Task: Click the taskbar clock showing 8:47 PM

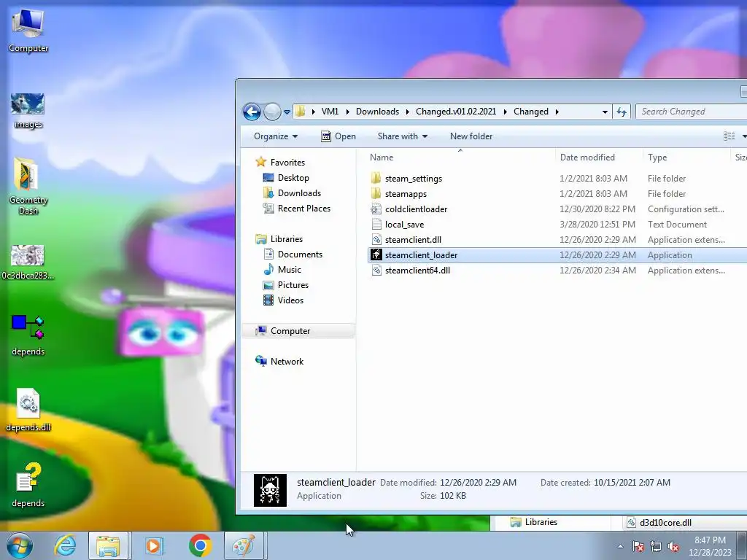Action: pos(710,546)
